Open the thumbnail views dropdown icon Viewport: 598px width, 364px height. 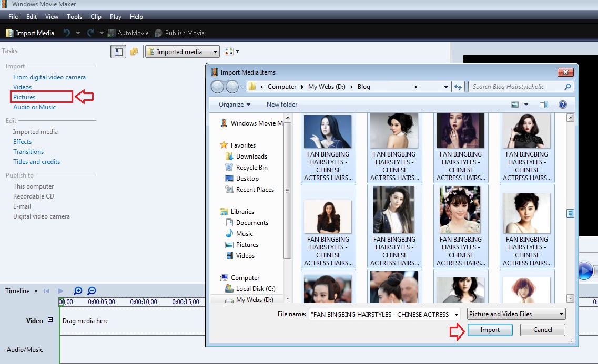232,51
